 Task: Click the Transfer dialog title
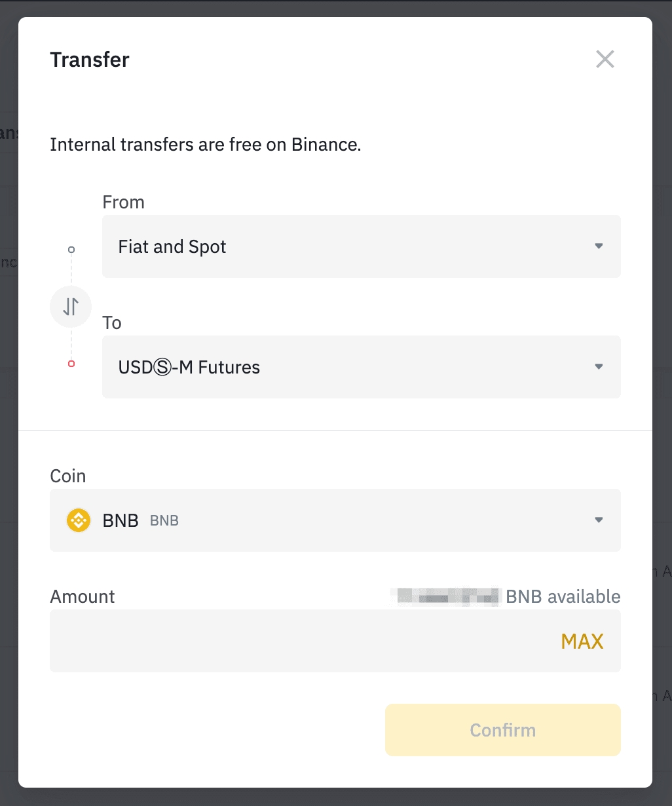tap(90, 60)
